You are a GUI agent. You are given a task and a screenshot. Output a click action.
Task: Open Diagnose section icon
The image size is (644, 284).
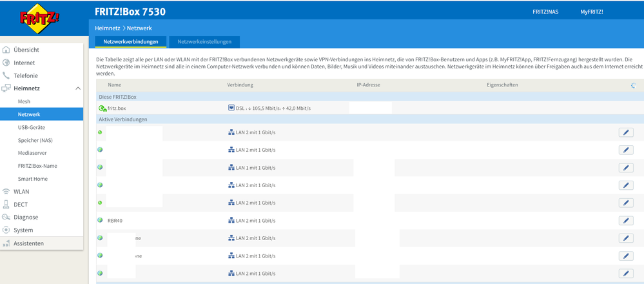(x=6, y=218)
